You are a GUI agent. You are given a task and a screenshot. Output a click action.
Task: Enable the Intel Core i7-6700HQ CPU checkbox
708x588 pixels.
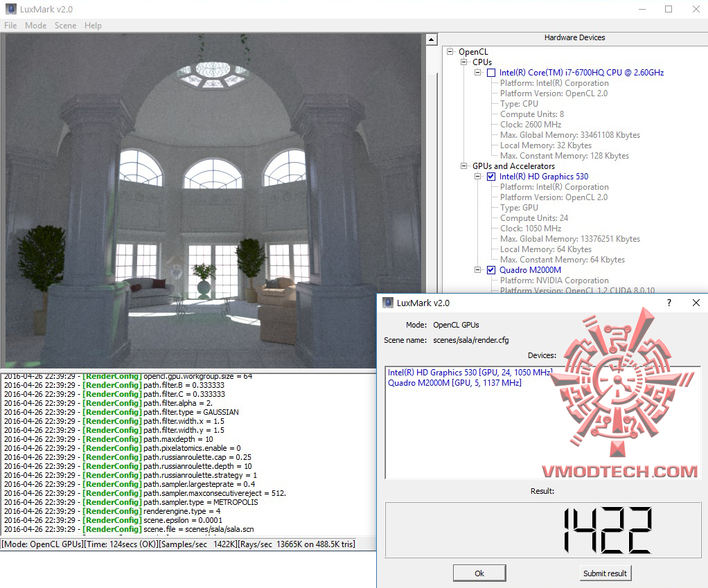(x=491, y=73)
